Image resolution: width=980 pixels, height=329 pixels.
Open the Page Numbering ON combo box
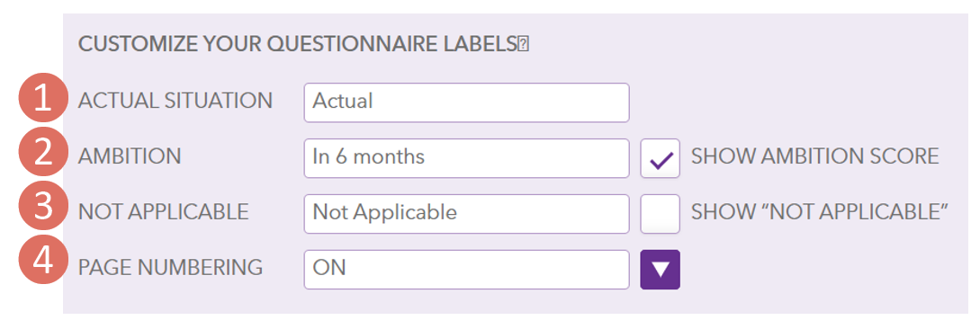coord(466,270)
